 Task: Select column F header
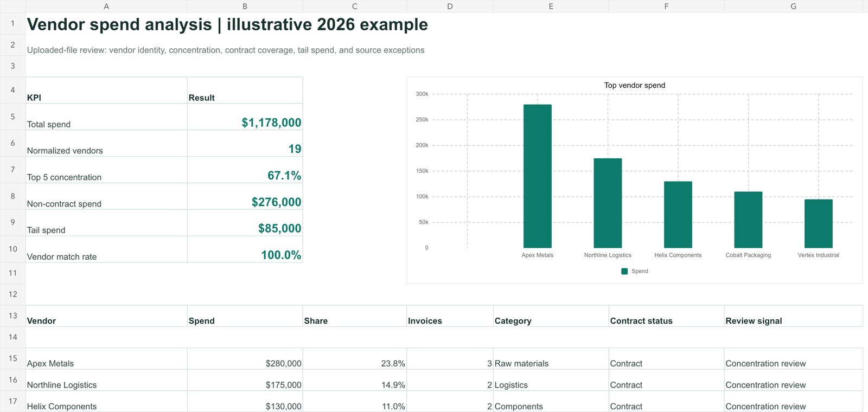[666, 7]
